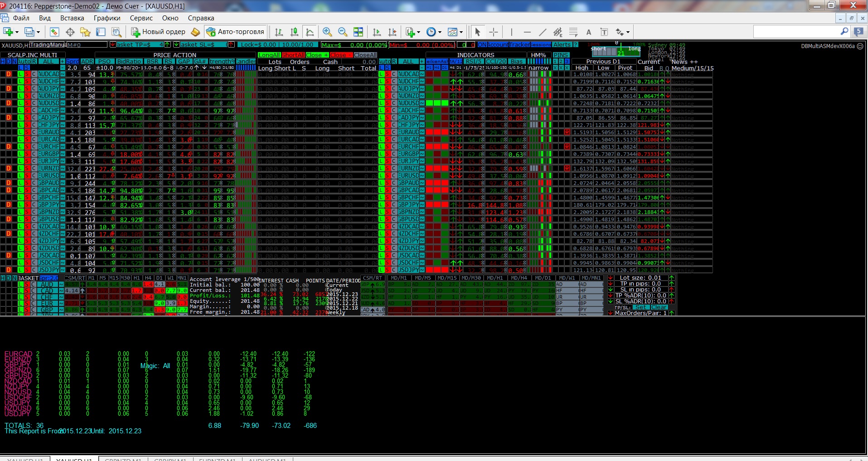This screenshot has height=461, width=868.
Task: Open the Графики menu
Action: click(x=107, y=18)
